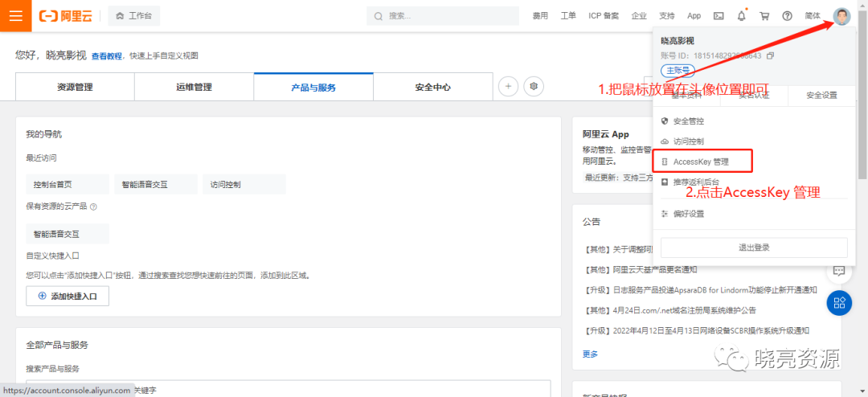This screenshot has width=868, height=397.
Task: Open the 费用 menu
Action: click(x=540, y=16)
